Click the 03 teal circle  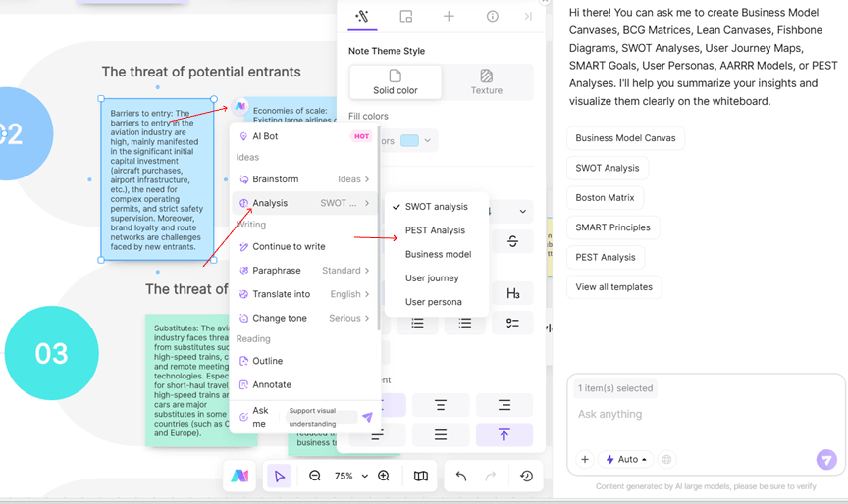pos(51,353)
